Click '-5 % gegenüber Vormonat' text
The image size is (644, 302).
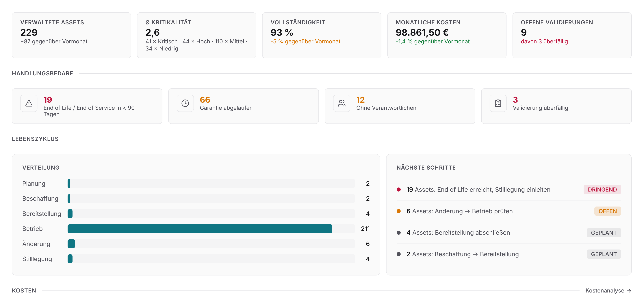[305, 42]
